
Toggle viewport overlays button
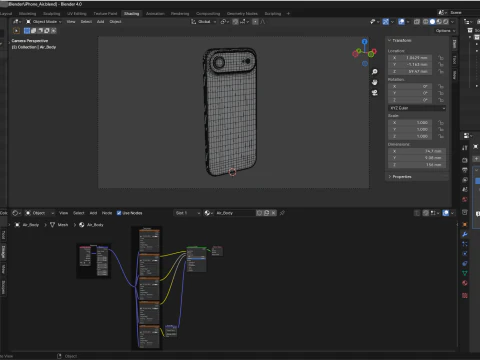tap(401, 22)
